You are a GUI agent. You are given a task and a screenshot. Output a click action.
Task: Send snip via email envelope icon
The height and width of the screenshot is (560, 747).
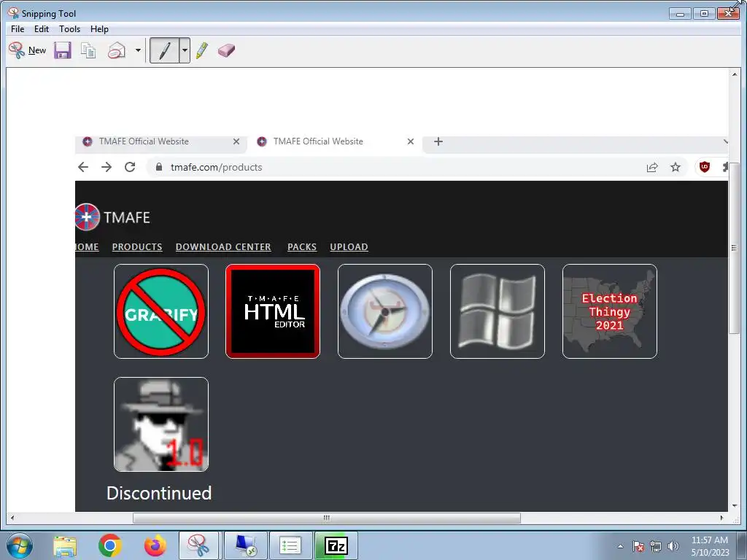tap(117, 50)
